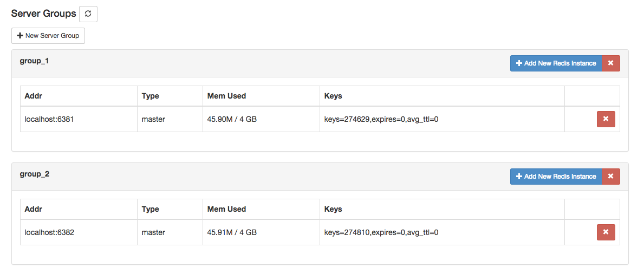This screenshot has width=644, height=274.
Task: Click the Addr column header in group_1
Action: (79, 96)
